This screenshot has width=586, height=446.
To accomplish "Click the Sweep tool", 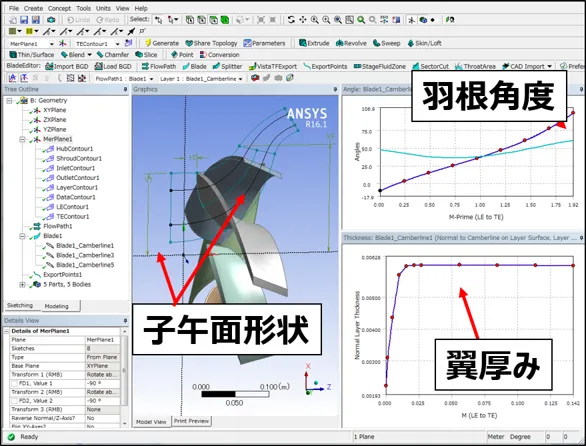I will click(386, 43).
